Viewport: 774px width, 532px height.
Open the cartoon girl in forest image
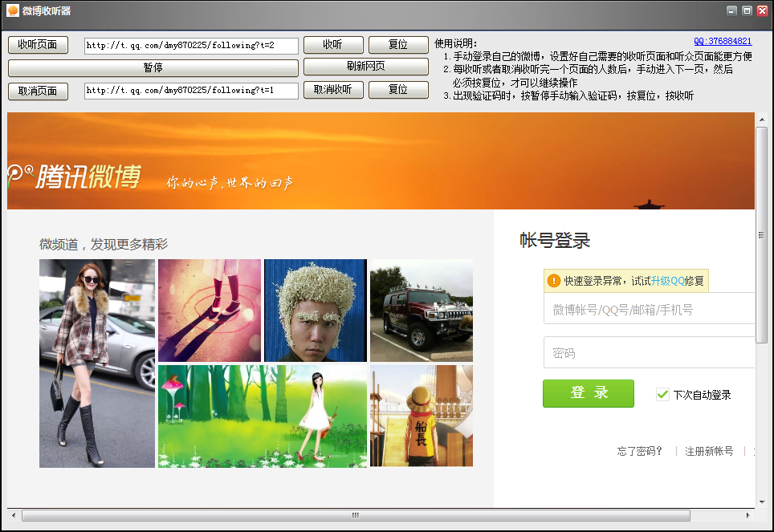click(263, 416)
